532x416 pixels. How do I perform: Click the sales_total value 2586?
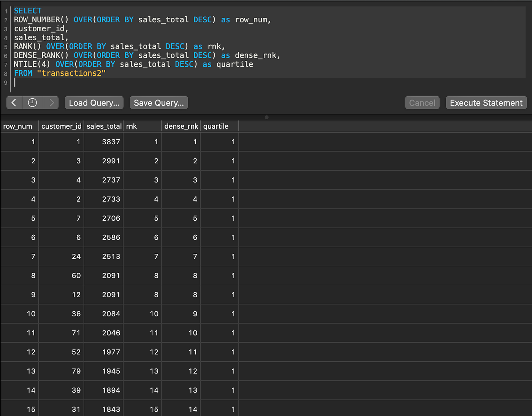(111, 237)
